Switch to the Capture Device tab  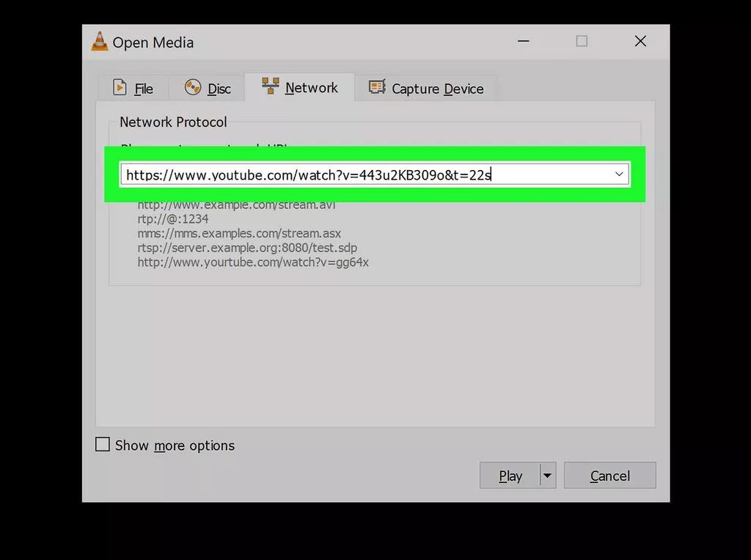pos(438,88)
